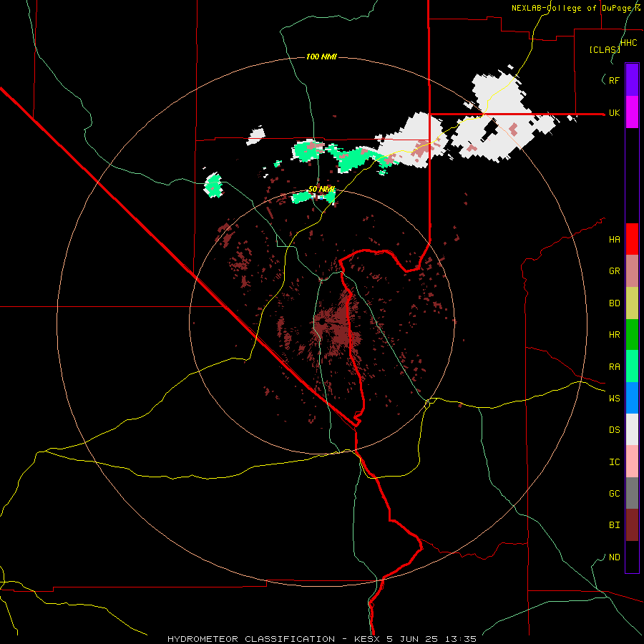
Task: Click the BD legend label
Action: tap(614, 303)
